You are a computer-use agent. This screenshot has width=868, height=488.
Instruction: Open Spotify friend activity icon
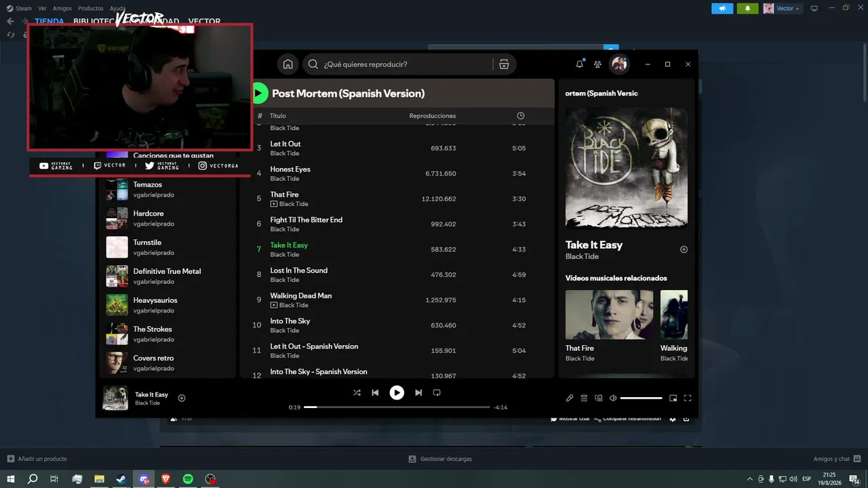[597, 64]
